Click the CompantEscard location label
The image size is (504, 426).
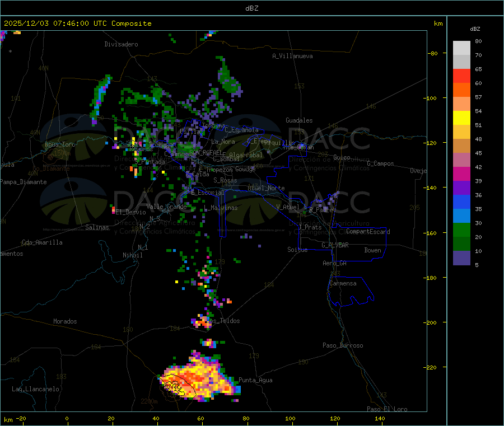[x=368, y=231]
